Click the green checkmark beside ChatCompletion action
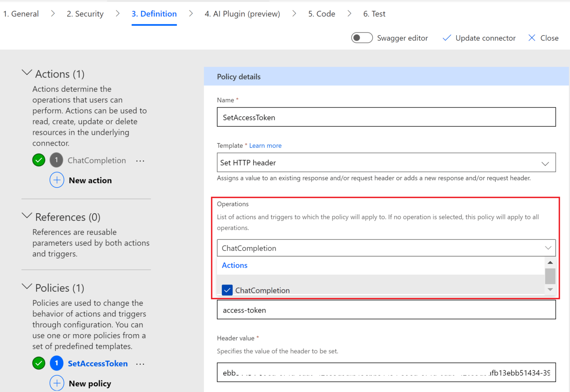The height and width of the screenshot is (392, 570). [38, 160]
